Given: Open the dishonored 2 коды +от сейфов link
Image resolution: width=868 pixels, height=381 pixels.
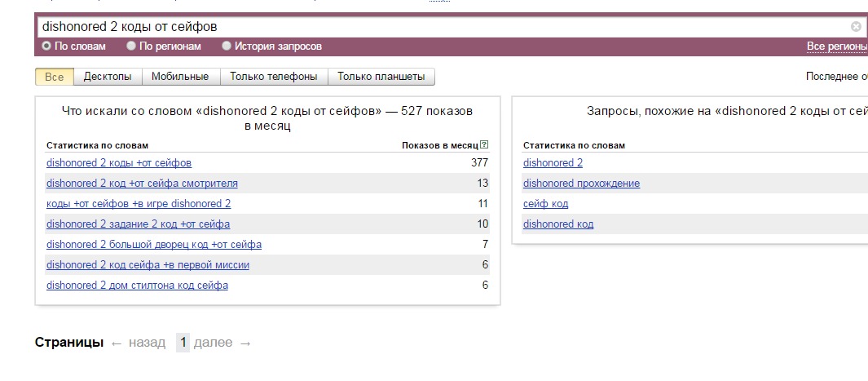Looking at the screenshot, I should (119, 163).
